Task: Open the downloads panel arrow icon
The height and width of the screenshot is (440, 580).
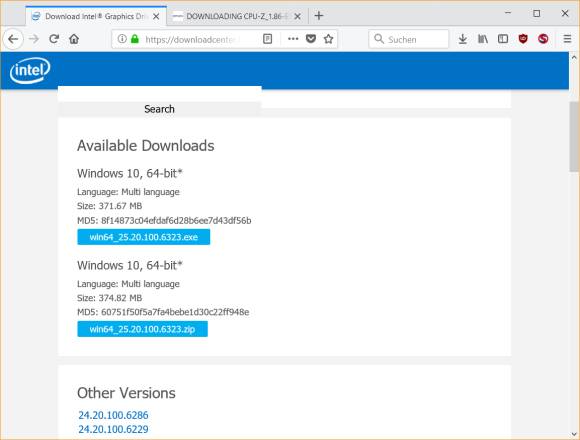Action: pyautogui.click(x=462, y=39)
